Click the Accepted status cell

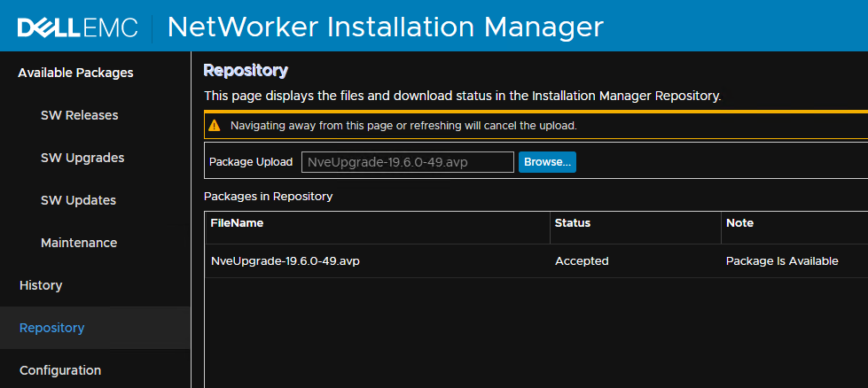pos(582,261)
